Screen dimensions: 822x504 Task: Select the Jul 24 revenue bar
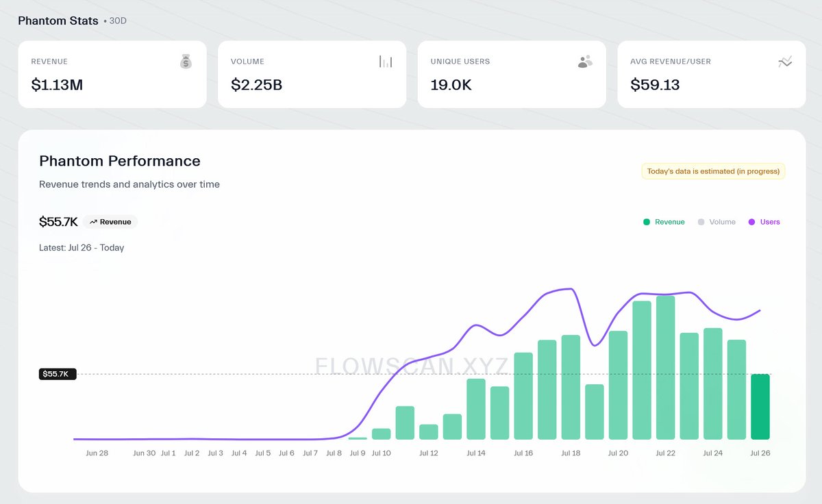click(713, 383)
